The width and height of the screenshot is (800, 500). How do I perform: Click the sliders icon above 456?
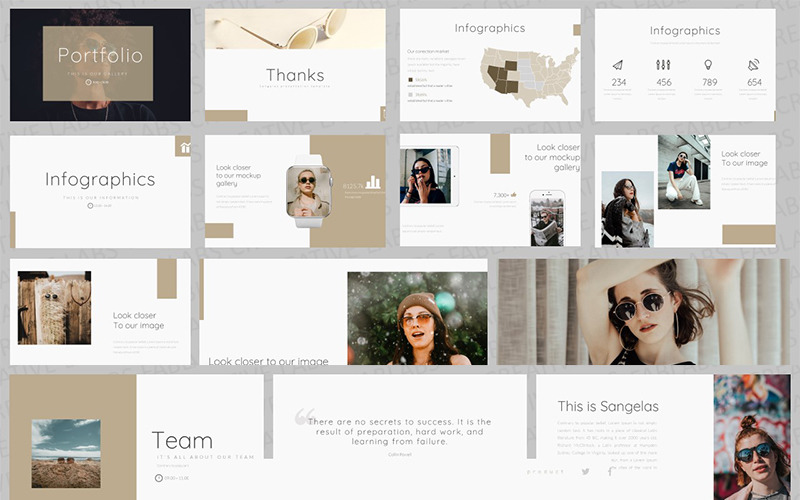tap(663, 64)
